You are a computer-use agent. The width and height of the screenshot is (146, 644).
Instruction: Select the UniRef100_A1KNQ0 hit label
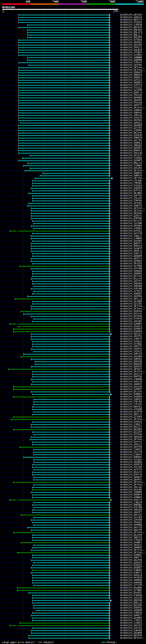[131, 588]
